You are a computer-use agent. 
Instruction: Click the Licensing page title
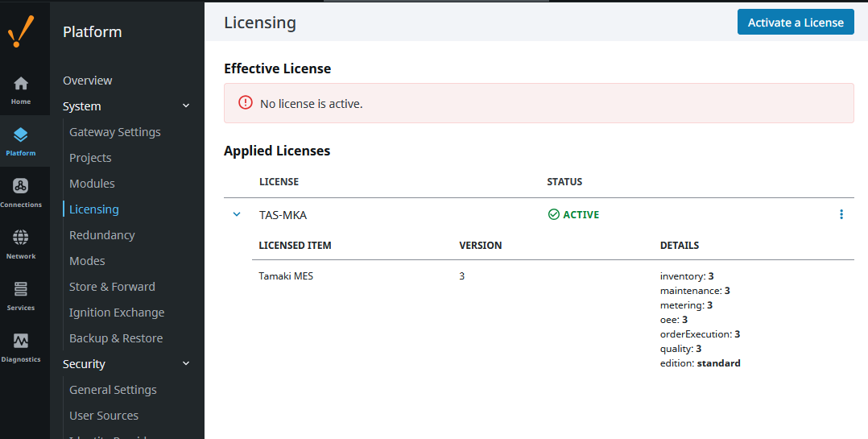259,23
